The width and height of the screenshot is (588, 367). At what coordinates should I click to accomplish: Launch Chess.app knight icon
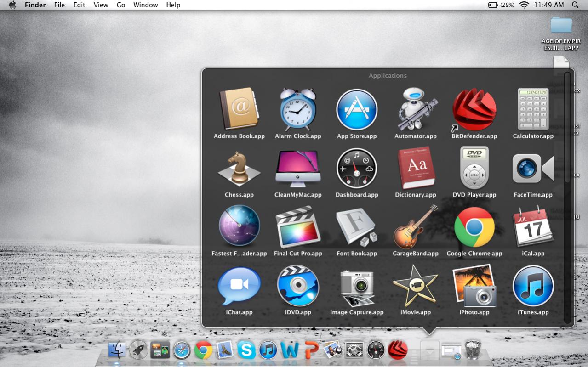point(239,169)
